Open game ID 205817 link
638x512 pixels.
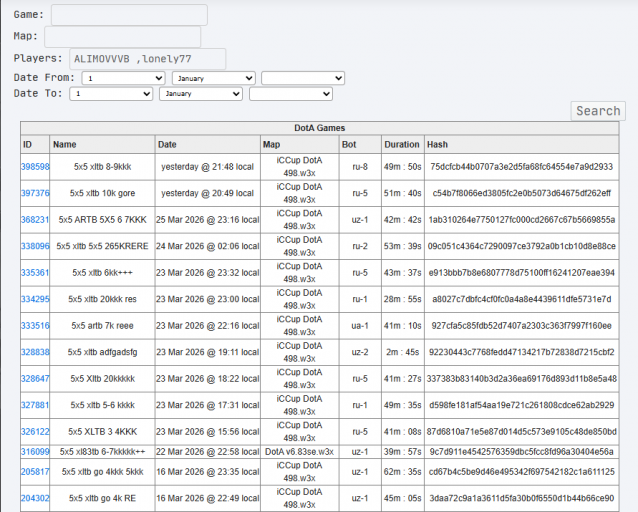35,472
